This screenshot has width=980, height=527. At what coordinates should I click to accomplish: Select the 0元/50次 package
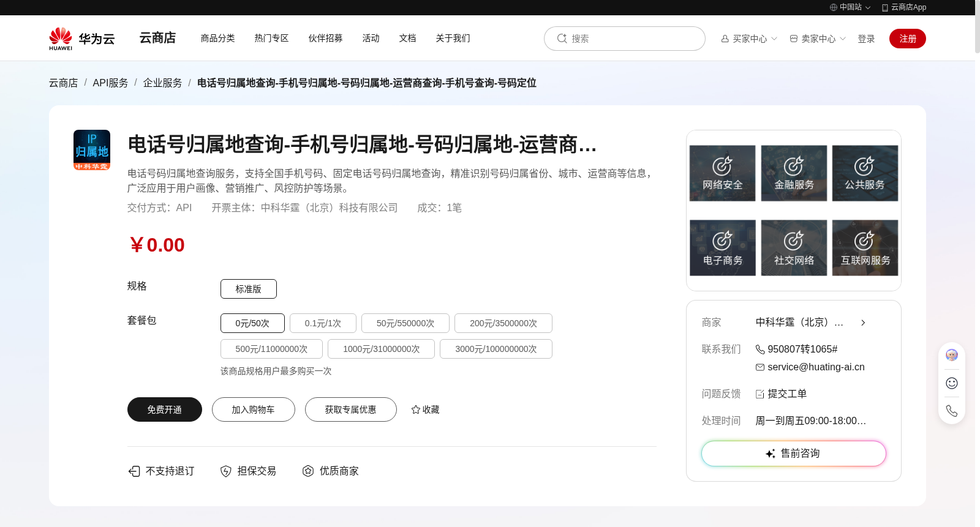coord(252,323)
